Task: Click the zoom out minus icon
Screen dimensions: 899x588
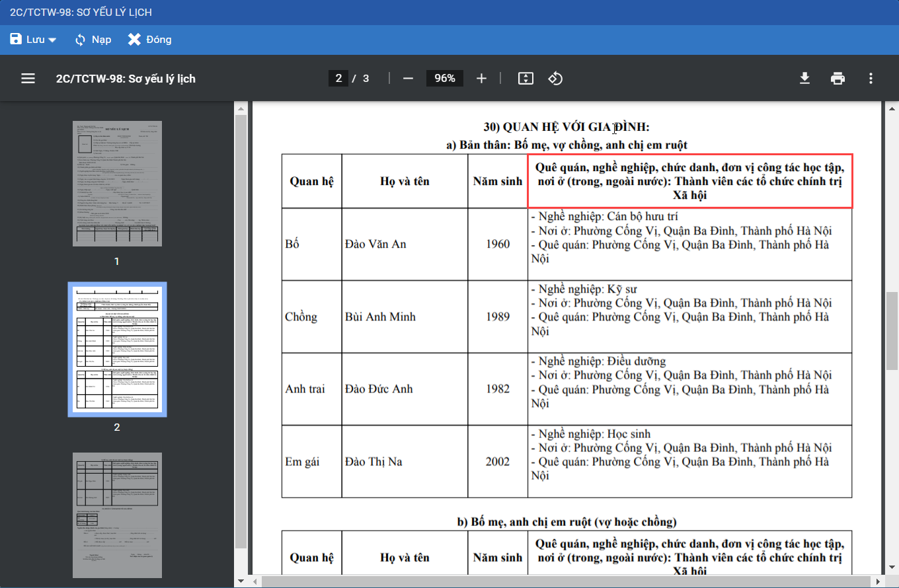Action: (x=408, y=79)
